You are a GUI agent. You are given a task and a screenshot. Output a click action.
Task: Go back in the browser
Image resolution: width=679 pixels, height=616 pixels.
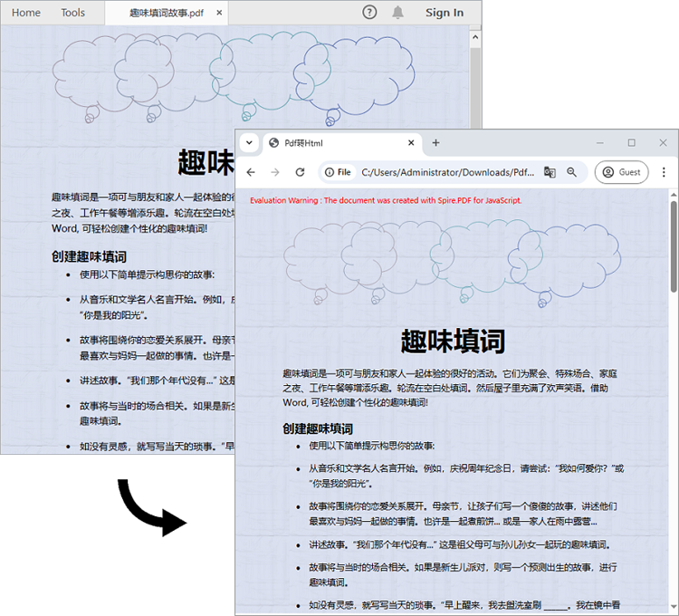251,172
